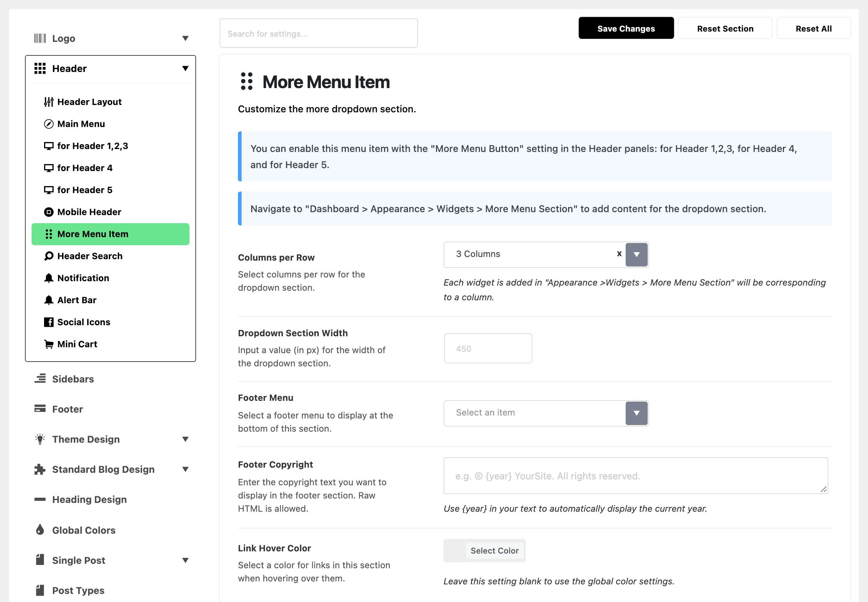Expand the Logo section arrow
Screen dimensions: 868x602
[x=185, y=39]
